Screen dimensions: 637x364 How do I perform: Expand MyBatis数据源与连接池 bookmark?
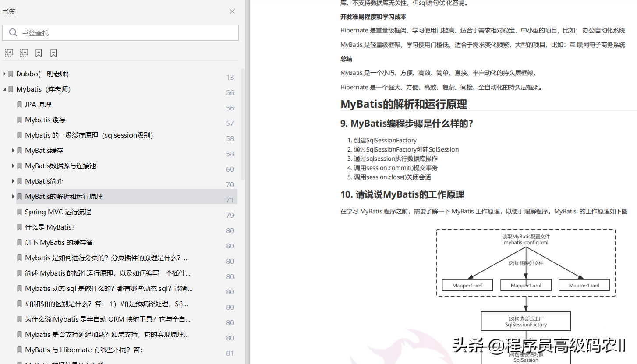(13, 166)
